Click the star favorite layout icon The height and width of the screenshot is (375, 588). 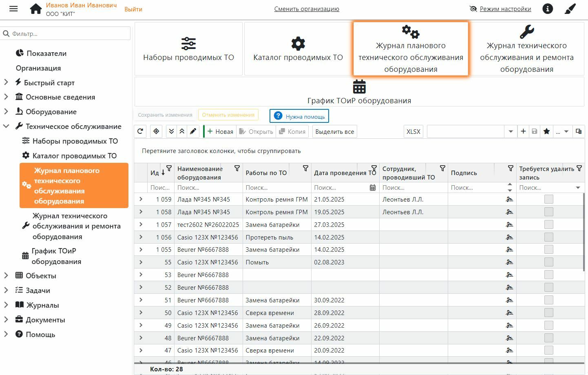(x=546, y=131)
